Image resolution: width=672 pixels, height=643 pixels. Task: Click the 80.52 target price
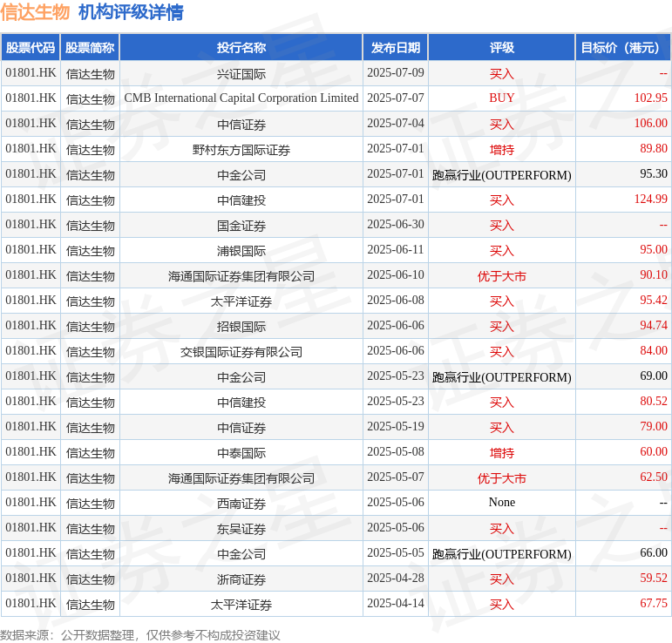click(654, 402)
